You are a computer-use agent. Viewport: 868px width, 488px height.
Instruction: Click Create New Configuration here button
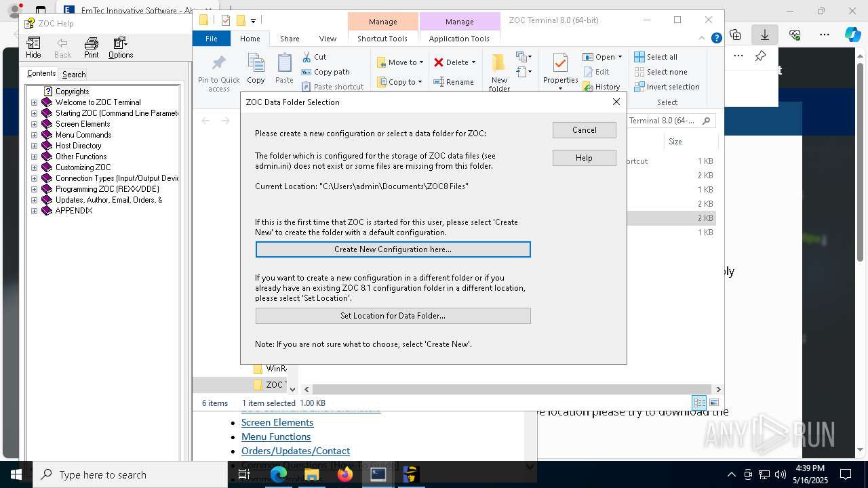click(393, 249)
